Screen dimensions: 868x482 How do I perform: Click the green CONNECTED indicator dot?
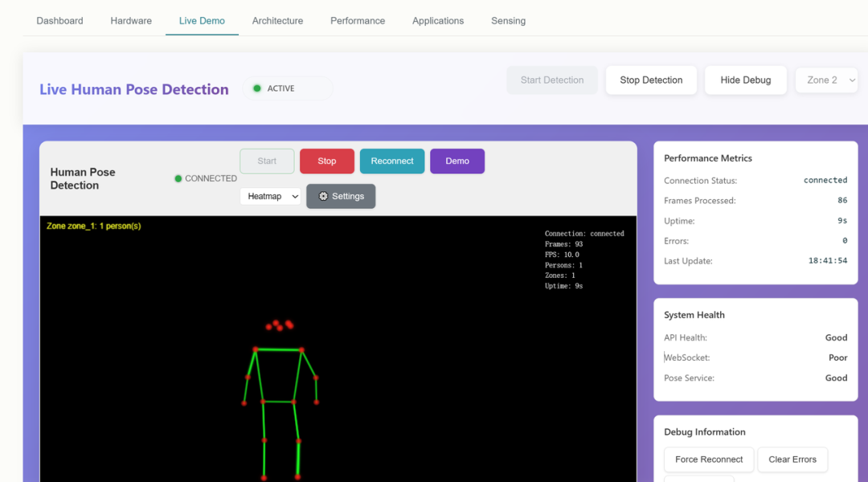(x=178, y=179)
